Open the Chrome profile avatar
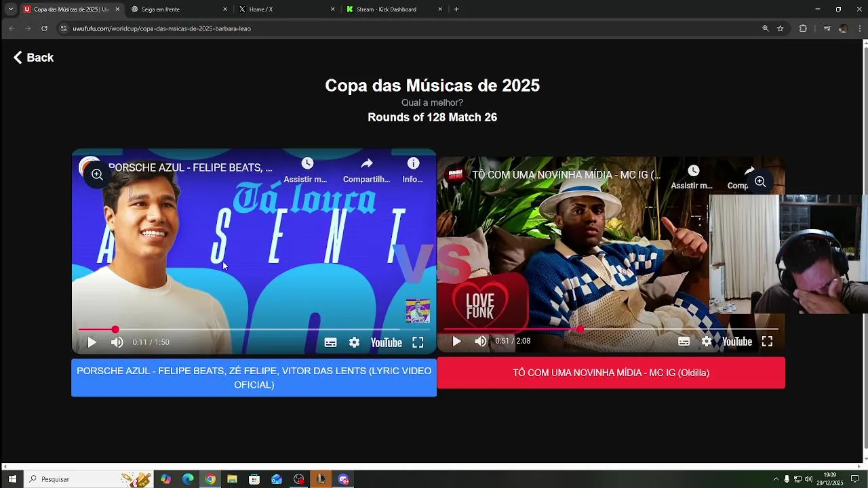The image size is (868, 488). pos(843,28)
